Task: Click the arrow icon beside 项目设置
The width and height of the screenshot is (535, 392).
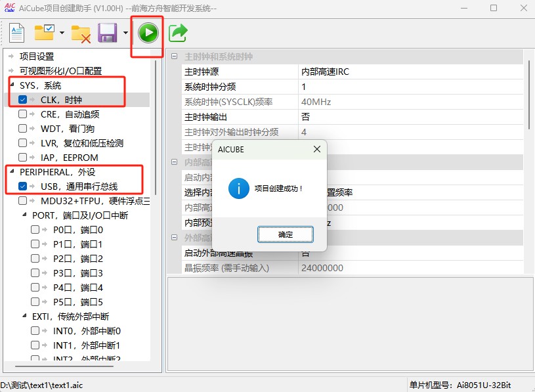Action: click(x=11, y=56)
